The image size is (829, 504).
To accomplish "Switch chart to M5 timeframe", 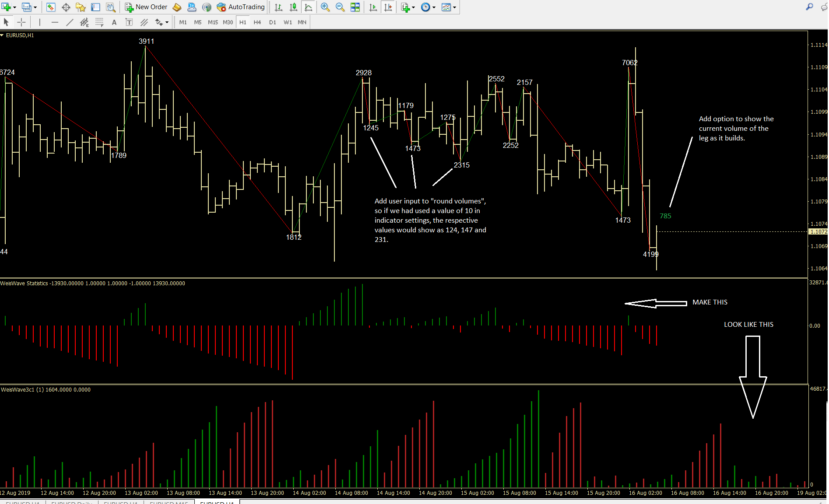I will (198, 22).
